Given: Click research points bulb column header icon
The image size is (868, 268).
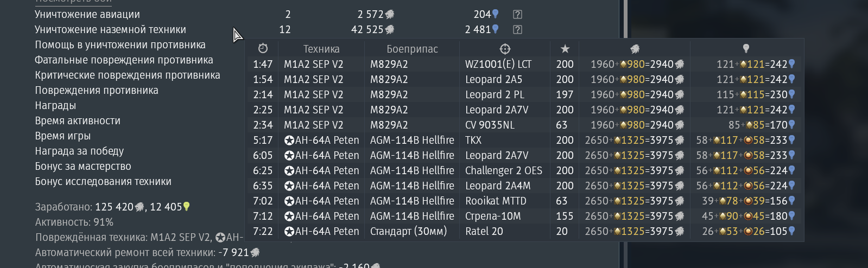Looking at the screenshot, I should click(x=746, y=49).
